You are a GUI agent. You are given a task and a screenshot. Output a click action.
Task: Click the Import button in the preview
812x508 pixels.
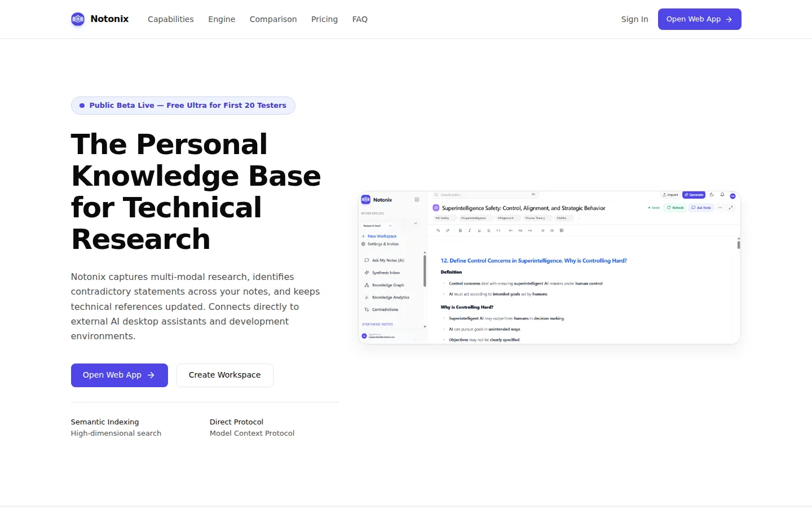click(x=670, y=195)
